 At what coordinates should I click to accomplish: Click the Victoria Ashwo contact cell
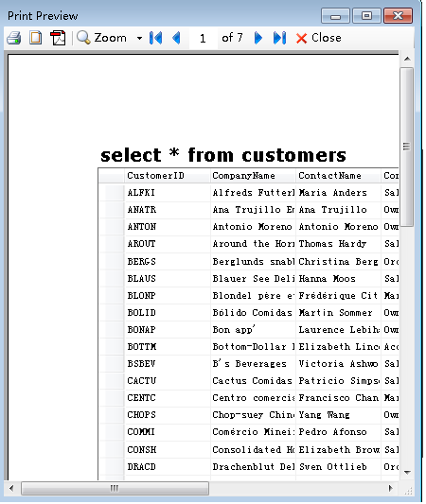tap(338, 364)
